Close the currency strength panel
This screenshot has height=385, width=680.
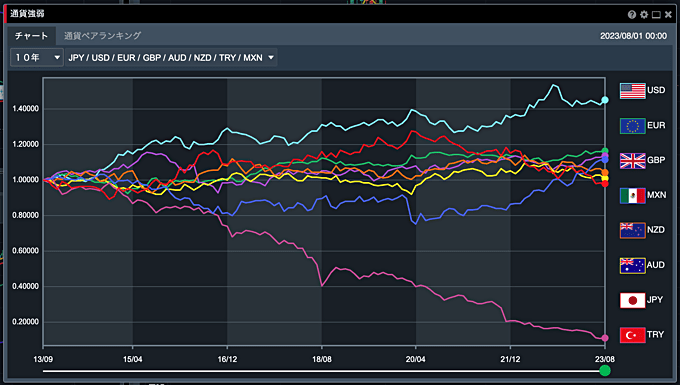click(668, 15)
